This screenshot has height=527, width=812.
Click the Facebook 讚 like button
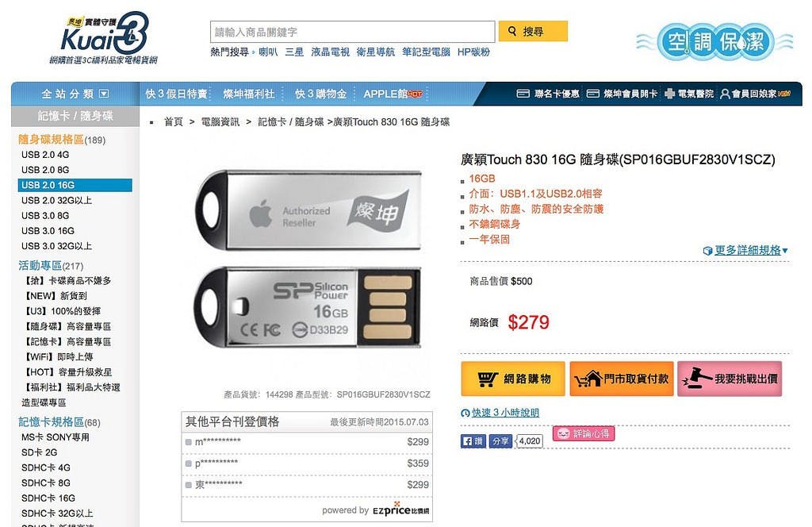[x=473, y=441]
